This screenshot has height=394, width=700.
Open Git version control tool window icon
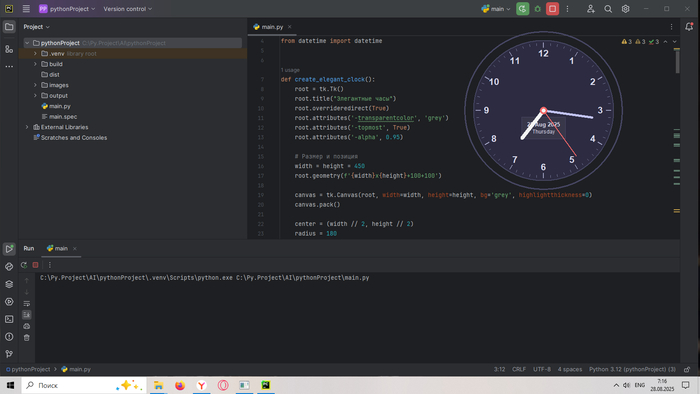click(x=9, y=354)
